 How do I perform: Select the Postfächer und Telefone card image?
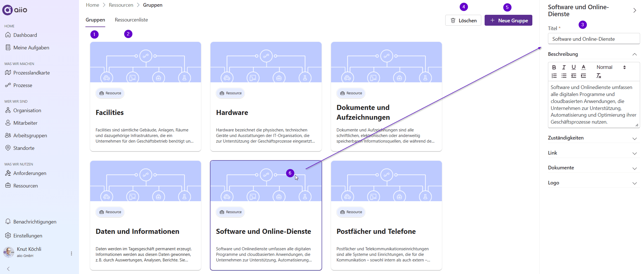386,181
